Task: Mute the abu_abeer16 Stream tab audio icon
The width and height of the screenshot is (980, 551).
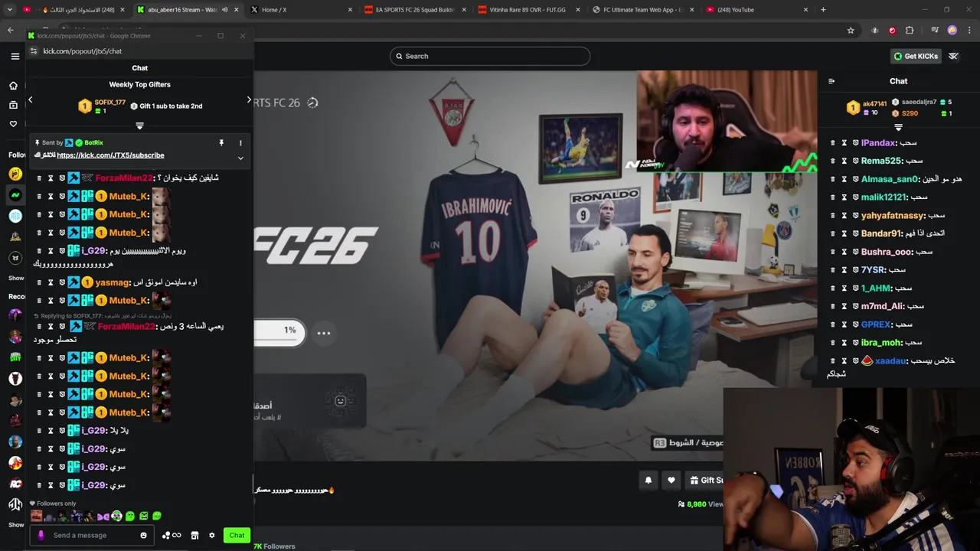Action: 224,10
